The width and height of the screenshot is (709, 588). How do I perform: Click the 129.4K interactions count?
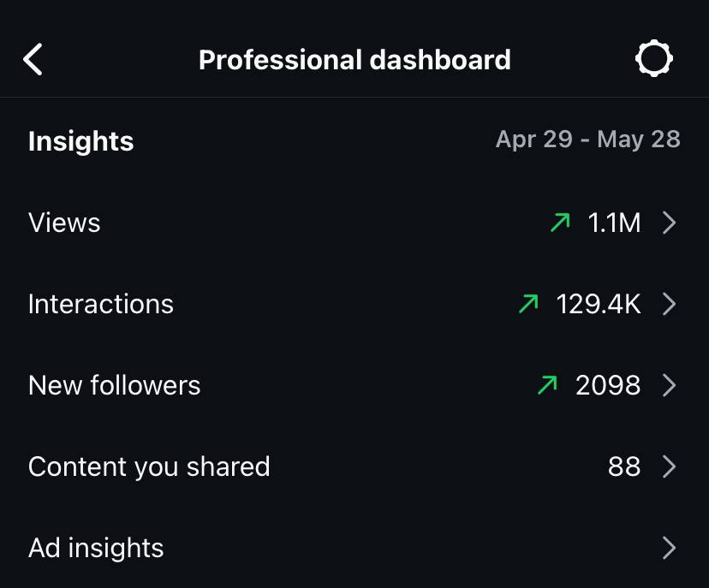coord(599,304)
